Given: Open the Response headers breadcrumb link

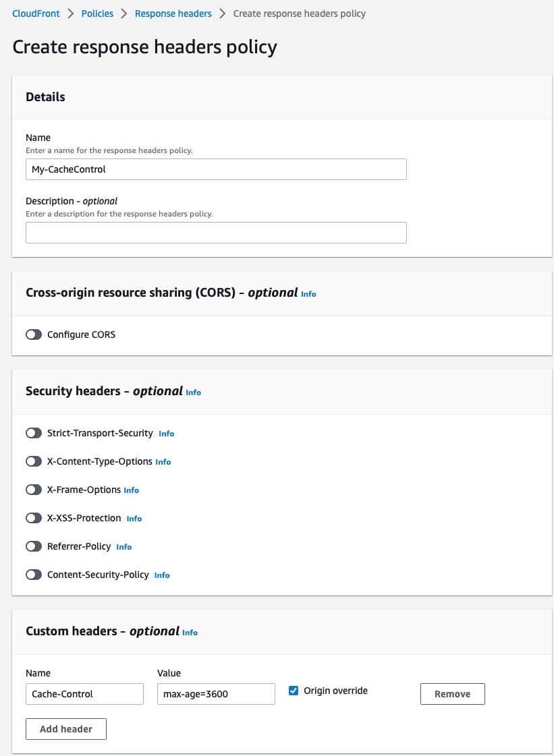Looking at the screenshot, I should [x=173, y=13].
